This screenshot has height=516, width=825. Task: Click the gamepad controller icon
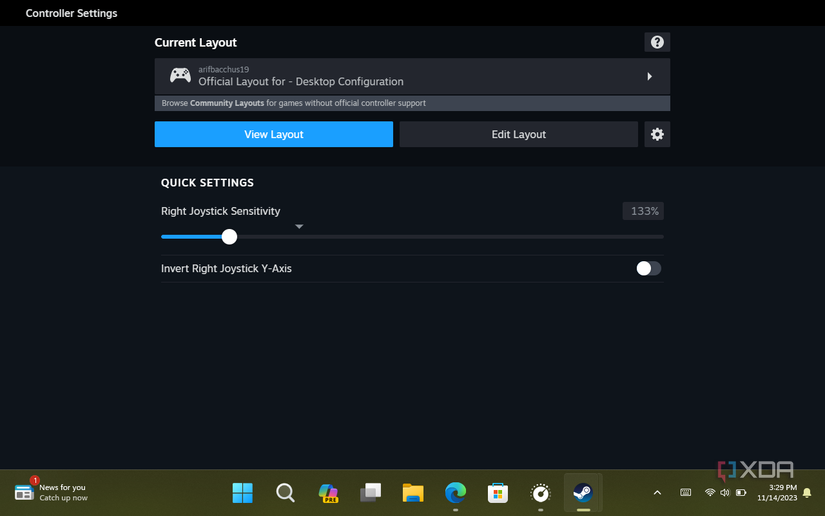(x=180, y=76)
